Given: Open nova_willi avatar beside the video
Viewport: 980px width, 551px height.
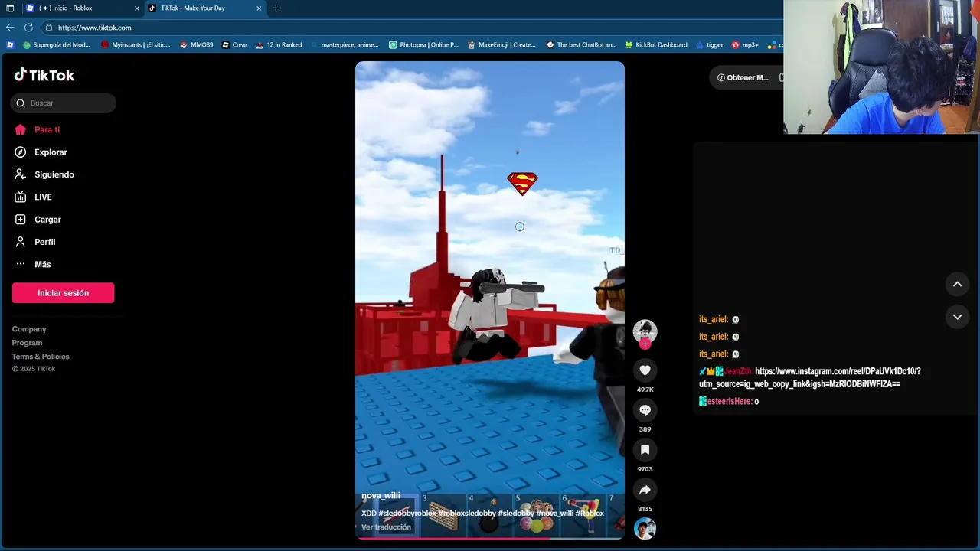Looking at the screenshot, I should click(645, 331).
